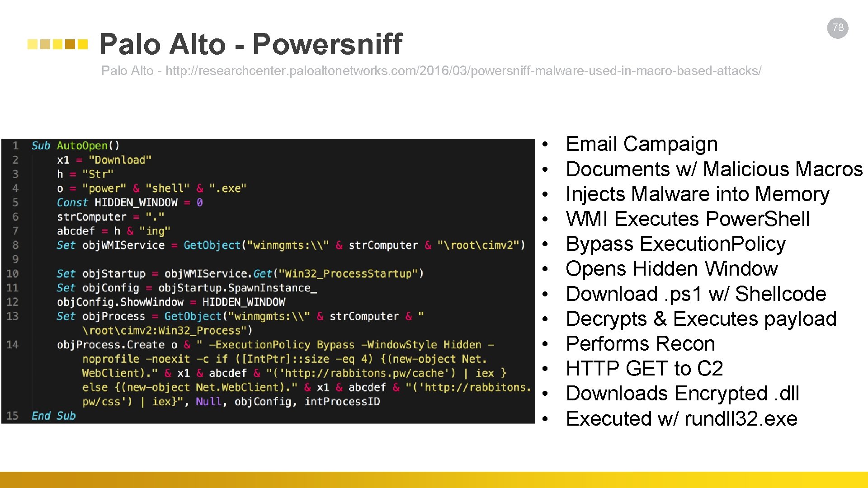Click the slide number 78 badge
The height and width of the screenshot is (488, 868).
[x=838, y=28]
